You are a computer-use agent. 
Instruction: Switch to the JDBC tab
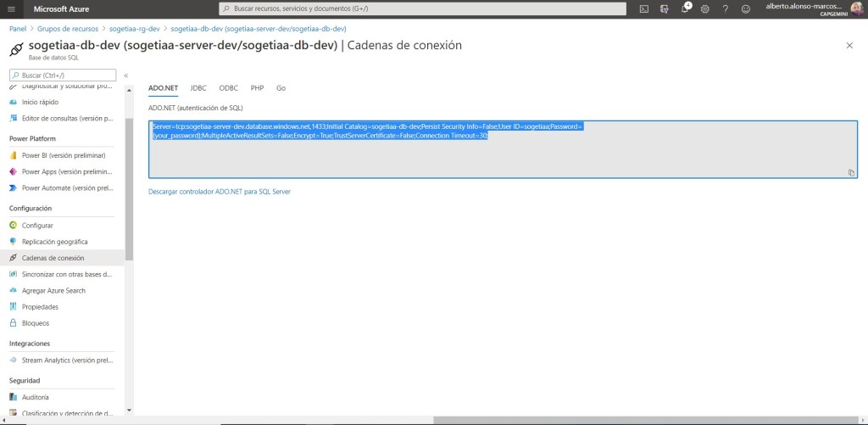(x=198, y=88)
